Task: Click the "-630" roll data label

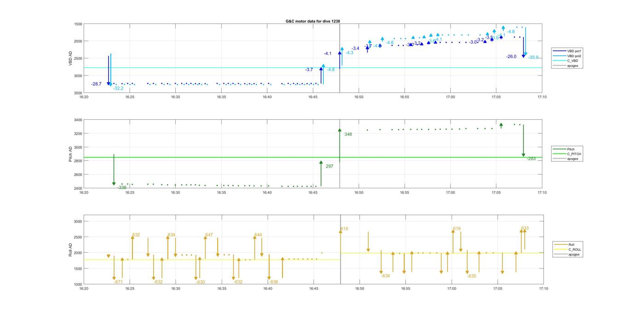Action: pyautogui.click(x=200, y=282)
